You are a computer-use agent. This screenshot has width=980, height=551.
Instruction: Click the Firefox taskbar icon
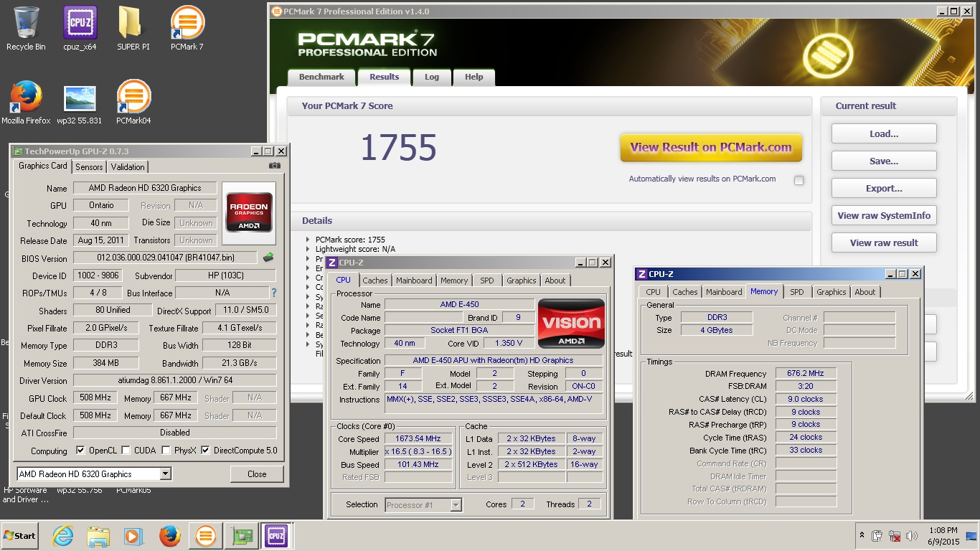(169, 536)
